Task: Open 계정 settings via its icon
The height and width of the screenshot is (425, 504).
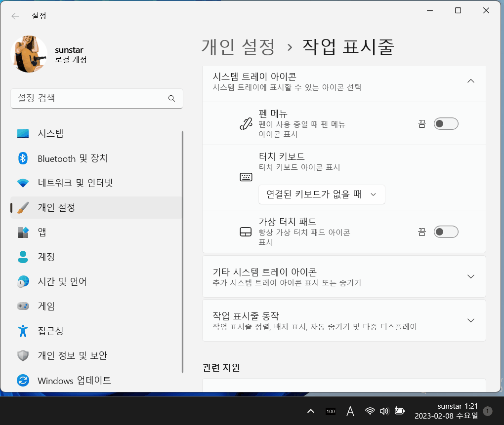Action: [23, 257]
